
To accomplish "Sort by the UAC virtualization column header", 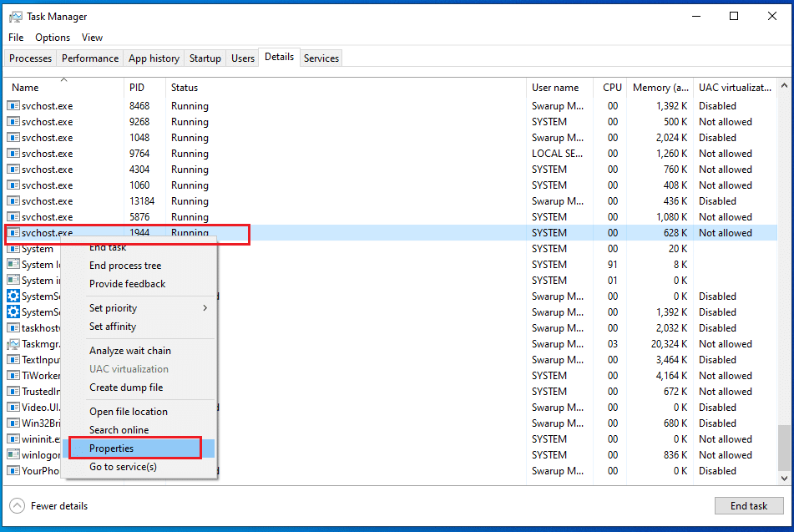I will [735, 87].
